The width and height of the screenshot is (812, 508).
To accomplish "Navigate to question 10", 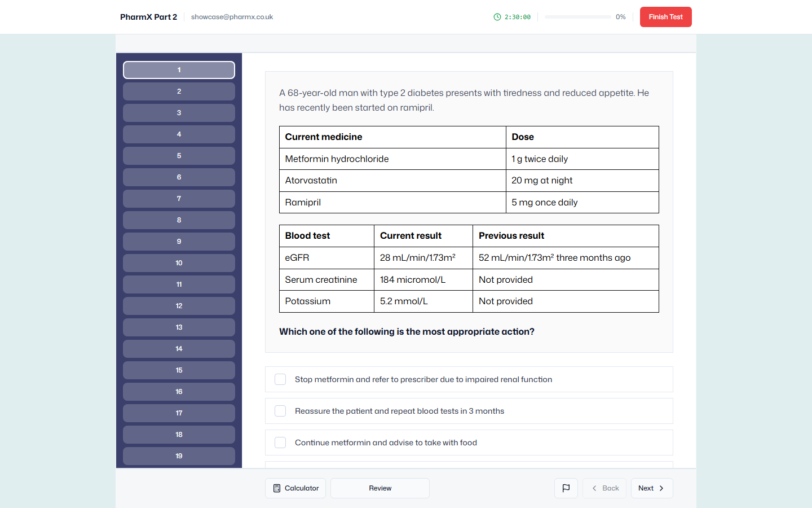I will click(179, 263).
